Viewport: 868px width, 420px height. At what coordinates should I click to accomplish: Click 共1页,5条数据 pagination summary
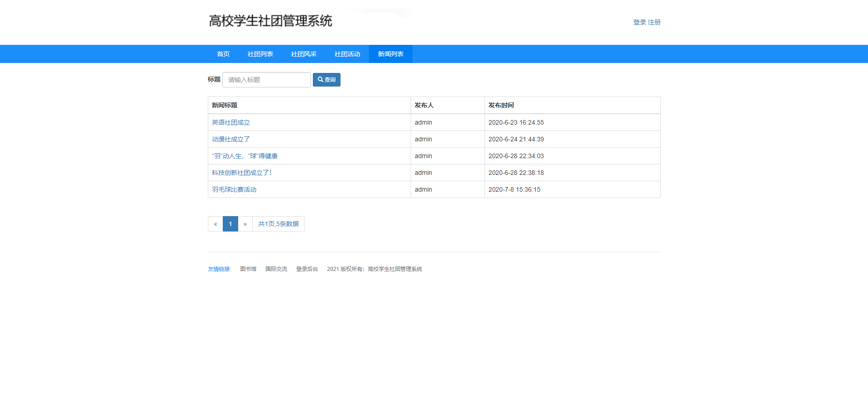pos(278,224)
